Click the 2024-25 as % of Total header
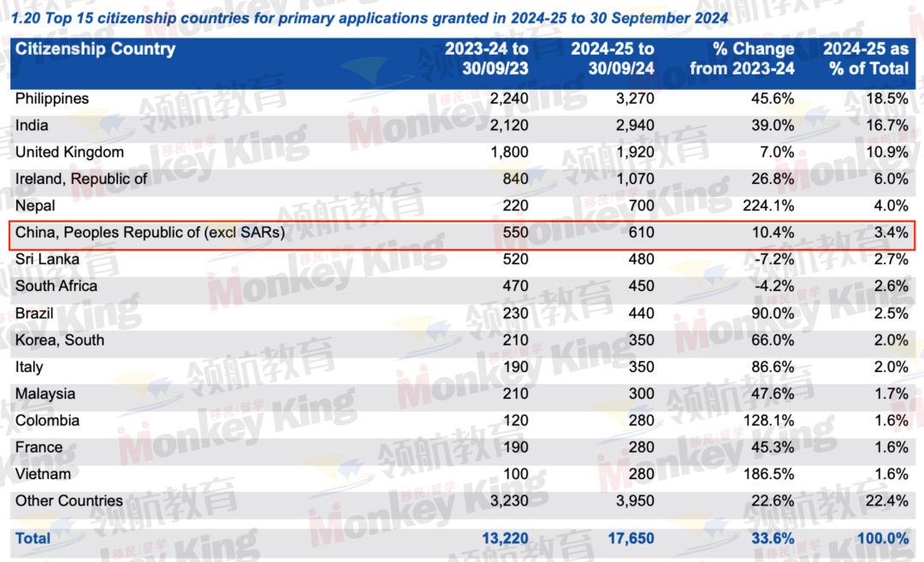Screen dimensions: 924x562 865,59
